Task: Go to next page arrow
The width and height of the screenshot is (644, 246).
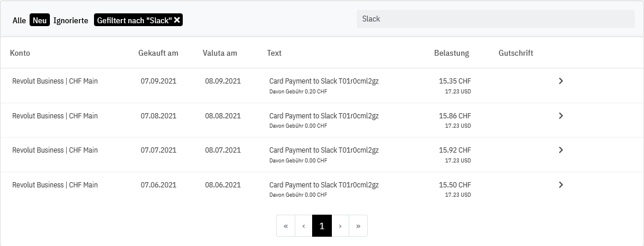Action: pyautogui.click(x=340, y=226)
